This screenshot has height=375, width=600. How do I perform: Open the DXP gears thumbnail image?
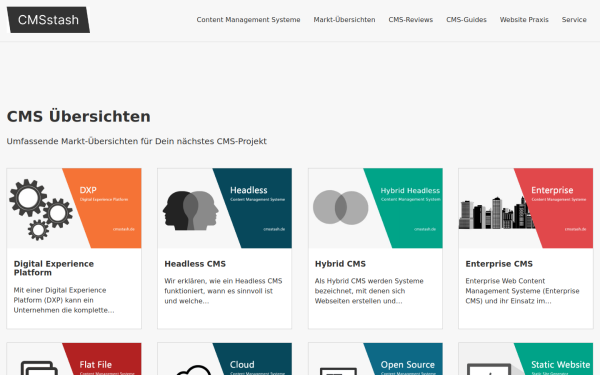(x=74, y=208)
